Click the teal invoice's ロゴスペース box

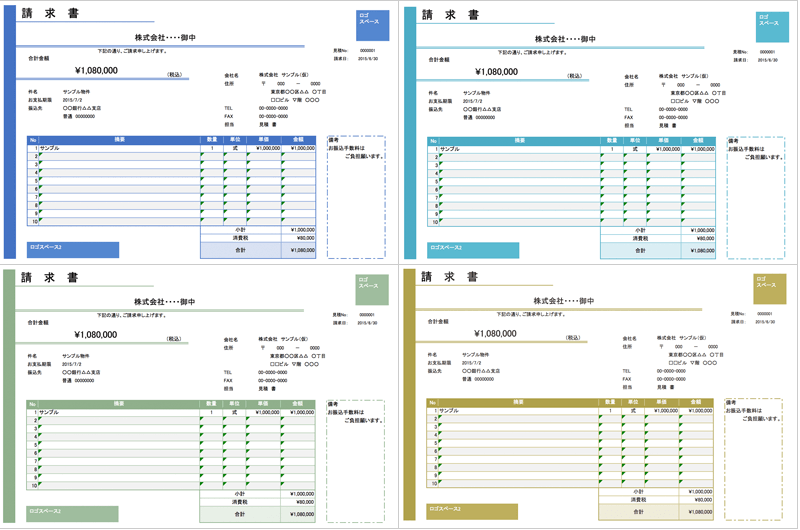[772, 27]
